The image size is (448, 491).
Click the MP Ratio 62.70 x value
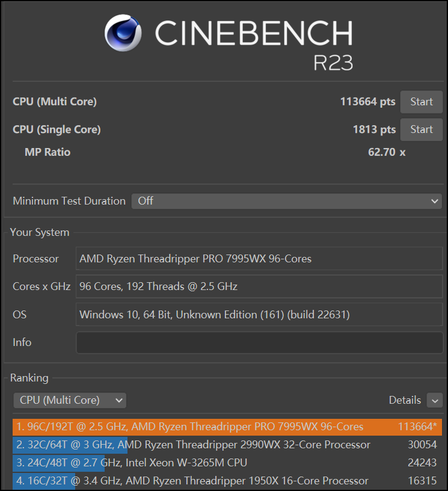tap(387, 152)
